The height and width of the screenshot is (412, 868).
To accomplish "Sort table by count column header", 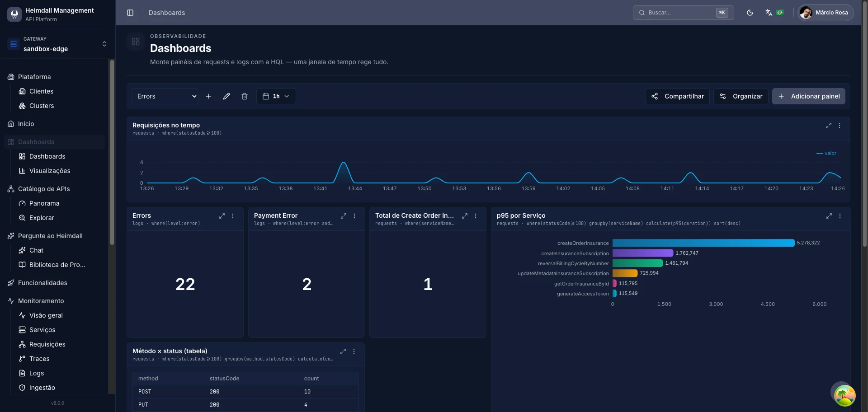I will click(311, 379).
